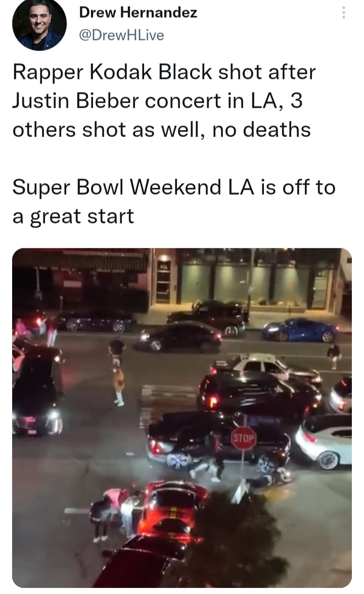Open Drew Hernandez's profile avatar
The width and height of the screenshot is (364, 594).
point(39,24)
